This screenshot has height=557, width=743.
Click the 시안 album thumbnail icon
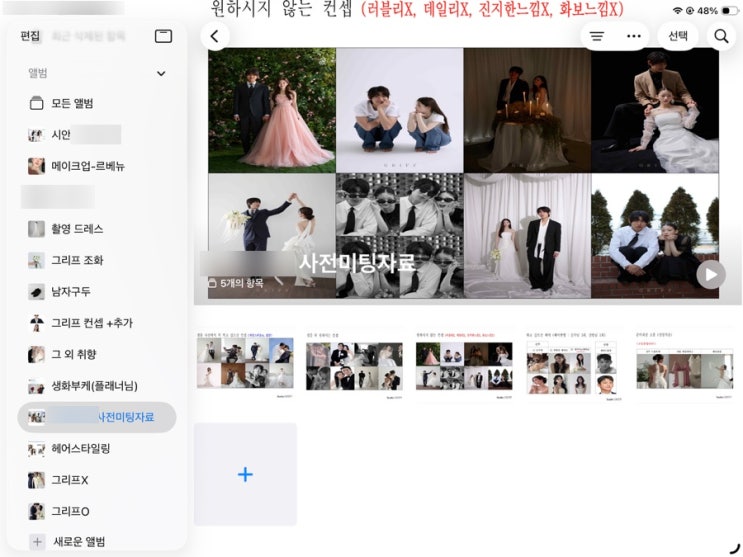pyautogui.click(x=36, y=135)
